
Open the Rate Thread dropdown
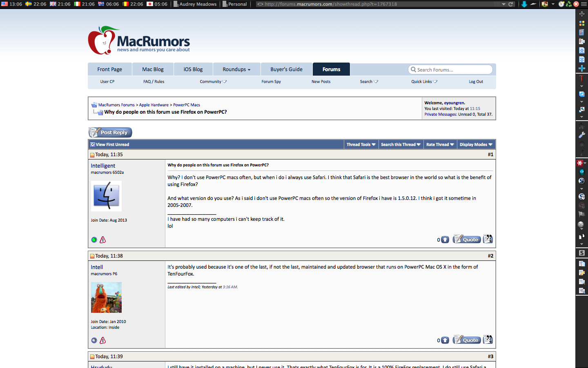(440, 144)
